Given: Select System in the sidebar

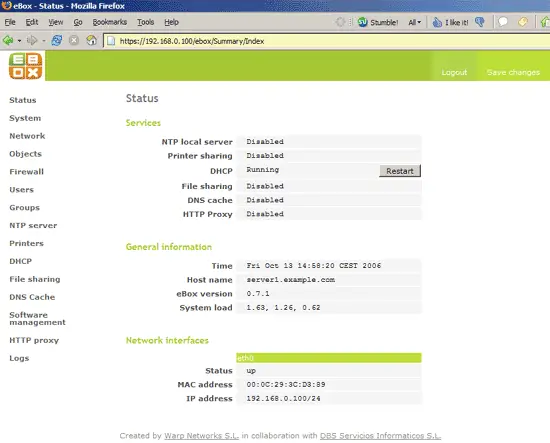Looking at the screenshot, I should pos(25,118).
